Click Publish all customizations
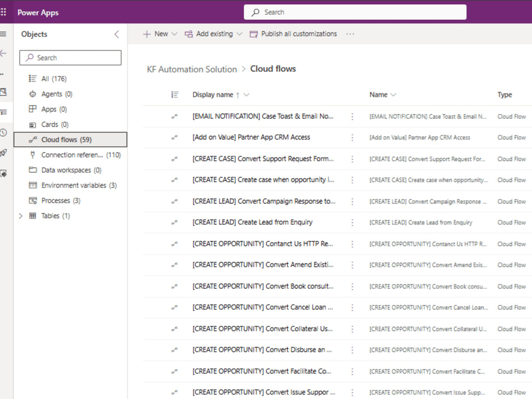This screenshot has width=532, height=399. point(294,34)
